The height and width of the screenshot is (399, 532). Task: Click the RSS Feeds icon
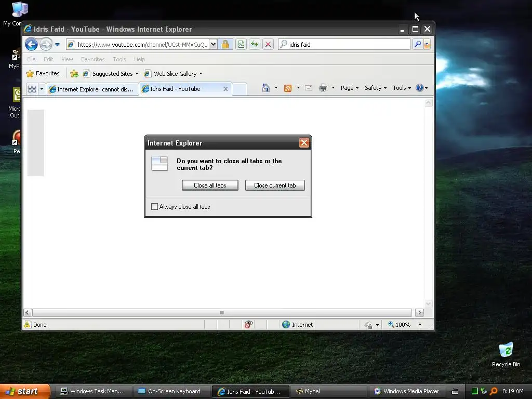click(x=288, y=88)
